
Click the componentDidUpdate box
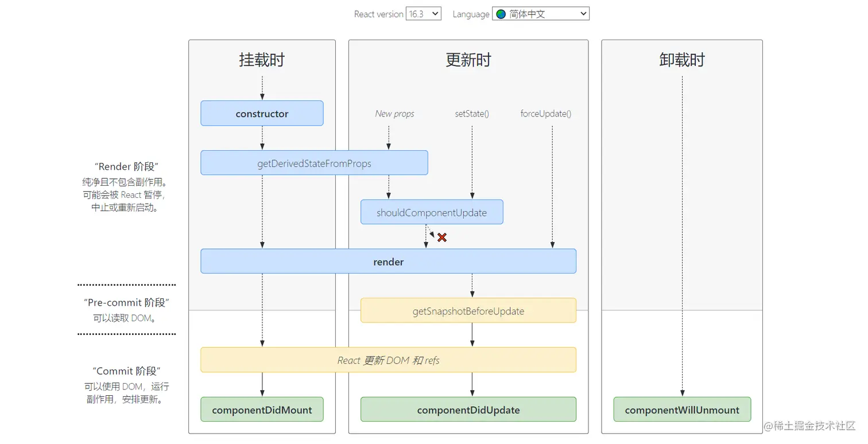(468, 410)
